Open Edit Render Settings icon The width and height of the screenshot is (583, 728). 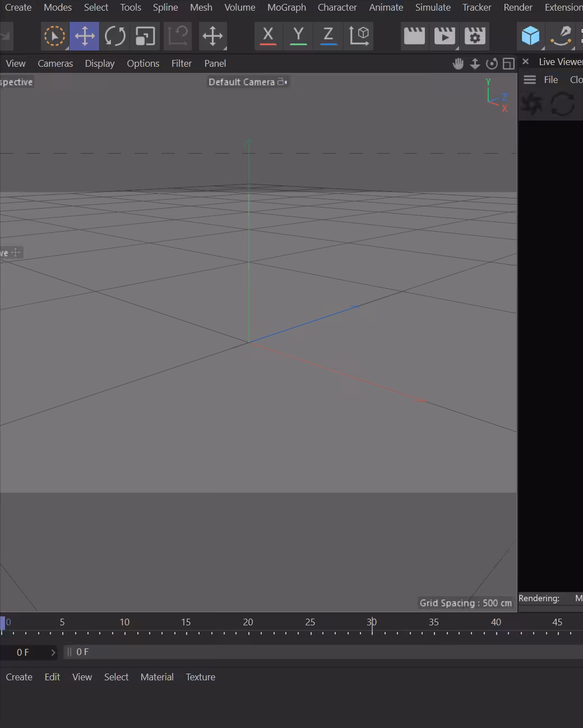pyautogui.click(x=475, y=36)
